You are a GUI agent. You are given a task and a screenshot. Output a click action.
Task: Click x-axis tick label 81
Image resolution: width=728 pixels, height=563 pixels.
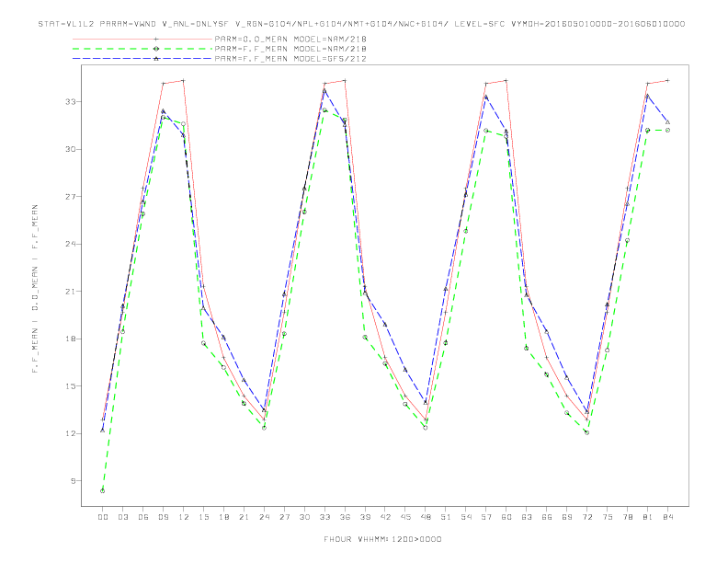648,517
